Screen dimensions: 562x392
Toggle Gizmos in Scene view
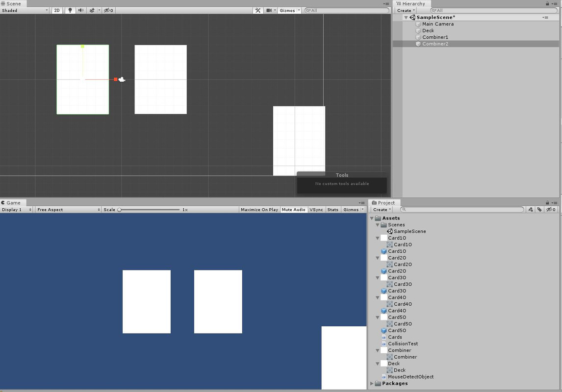click(287, 10)
